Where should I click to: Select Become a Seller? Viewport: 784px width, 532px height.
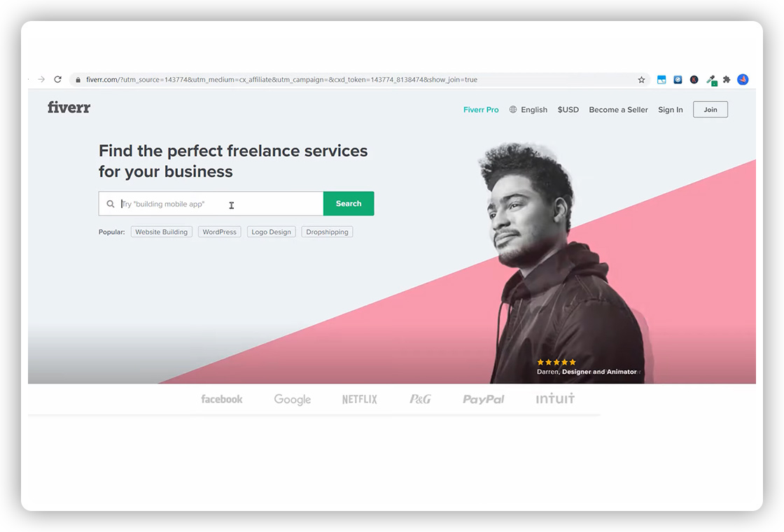coord(618,109)
